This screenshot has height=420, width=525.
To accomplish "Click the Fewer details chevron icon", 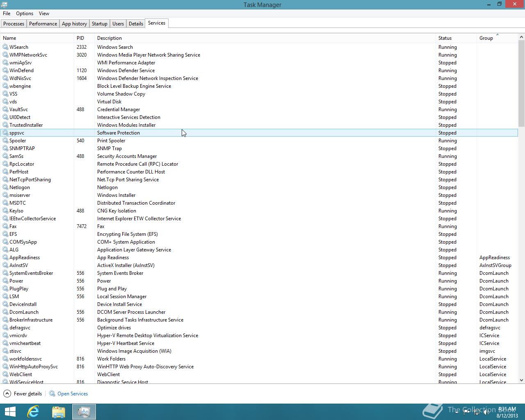I will [x=7, y=394].
